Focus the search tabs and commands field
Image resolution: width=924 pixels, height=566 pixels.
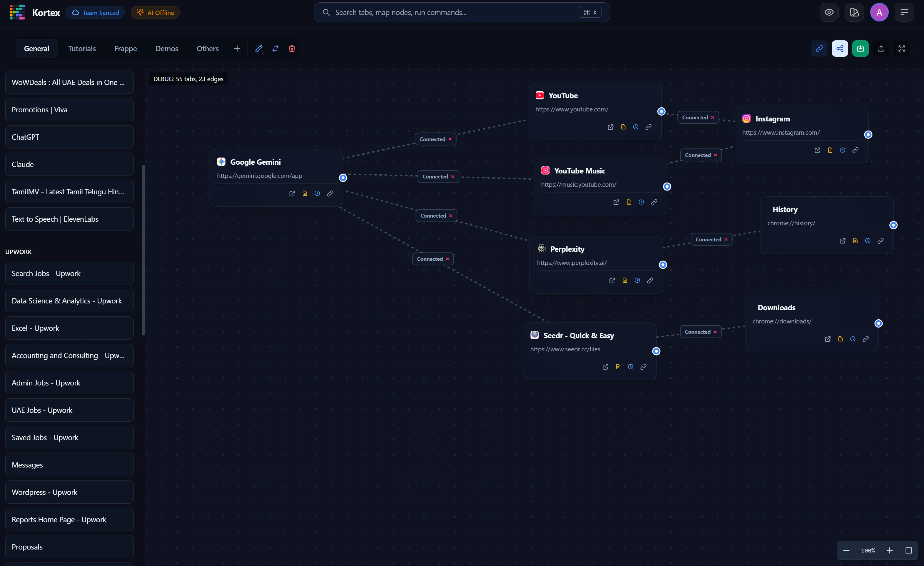462,12
